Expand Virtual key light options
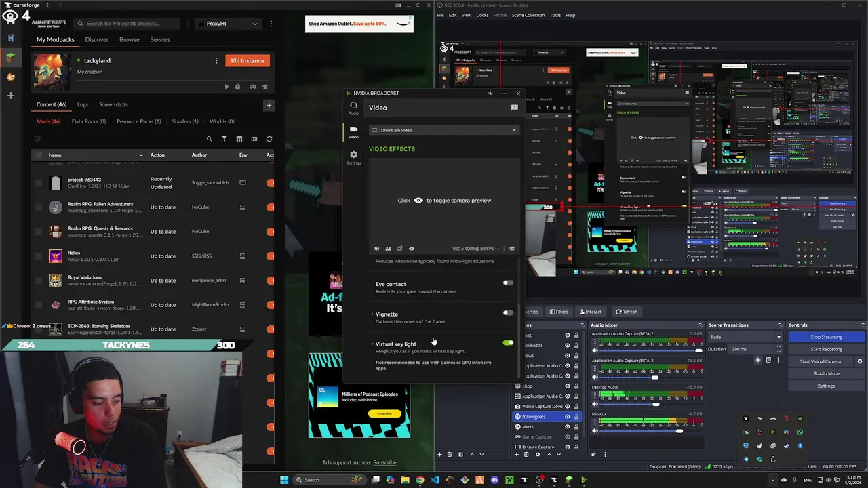 click(x=372, y=344)
